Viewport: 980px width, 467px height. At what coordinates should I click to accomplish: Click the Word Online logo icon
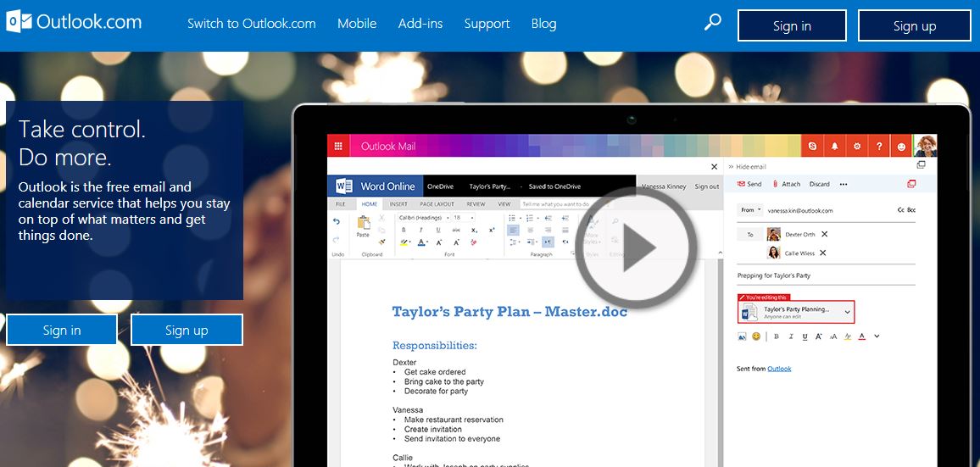[343, 186]
